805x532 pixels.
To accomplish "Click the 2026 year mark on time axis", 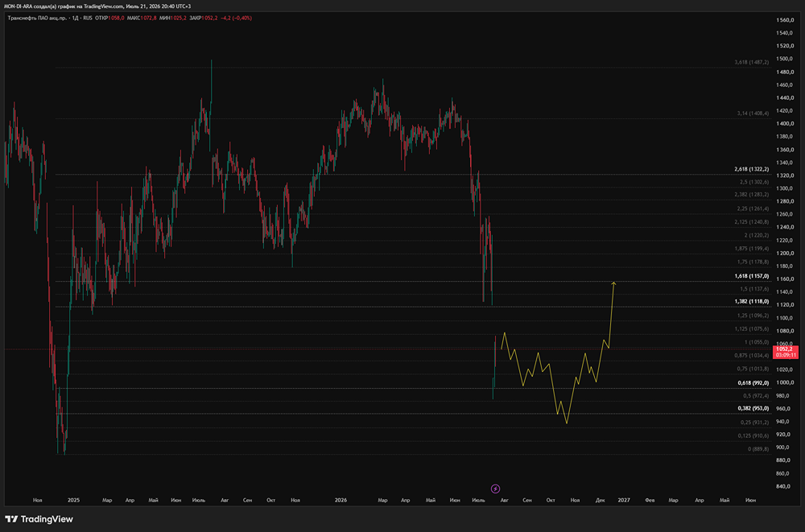I will pos(341,500).
